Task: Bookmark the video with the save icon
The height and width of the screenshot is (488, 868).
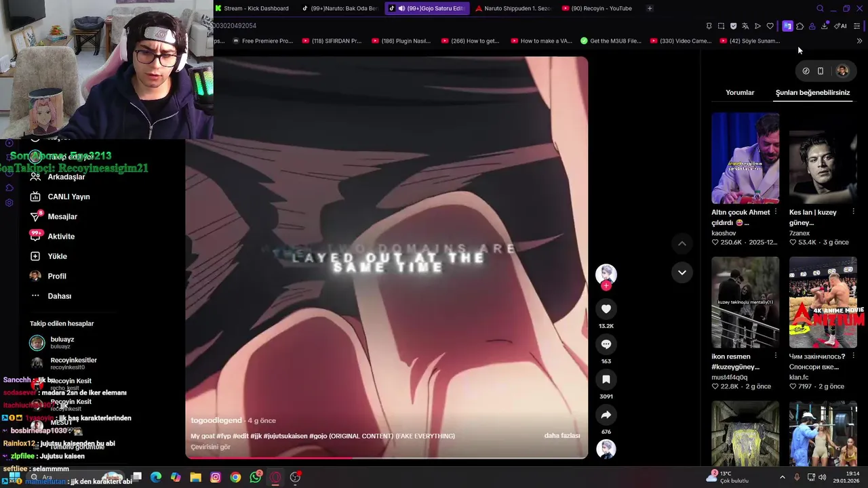Action: pyautogui.click(x=606, y=380)
